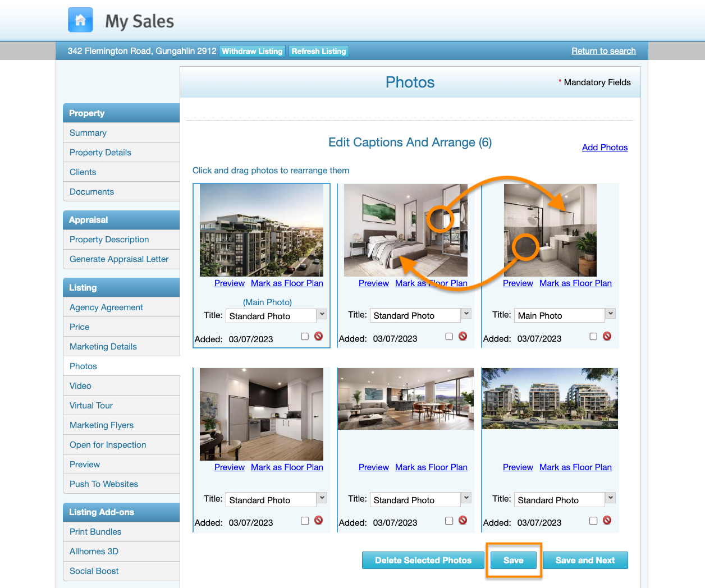Click the Save button
This screenshot has height=588, width=705.
(x=513, y=561)
